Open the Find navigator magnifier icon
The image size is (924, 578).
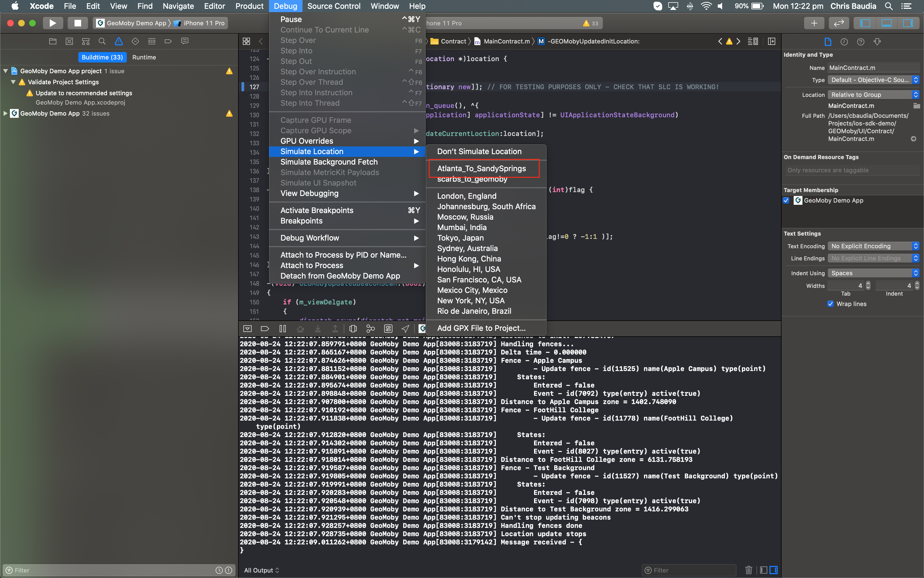coord(102,41)
